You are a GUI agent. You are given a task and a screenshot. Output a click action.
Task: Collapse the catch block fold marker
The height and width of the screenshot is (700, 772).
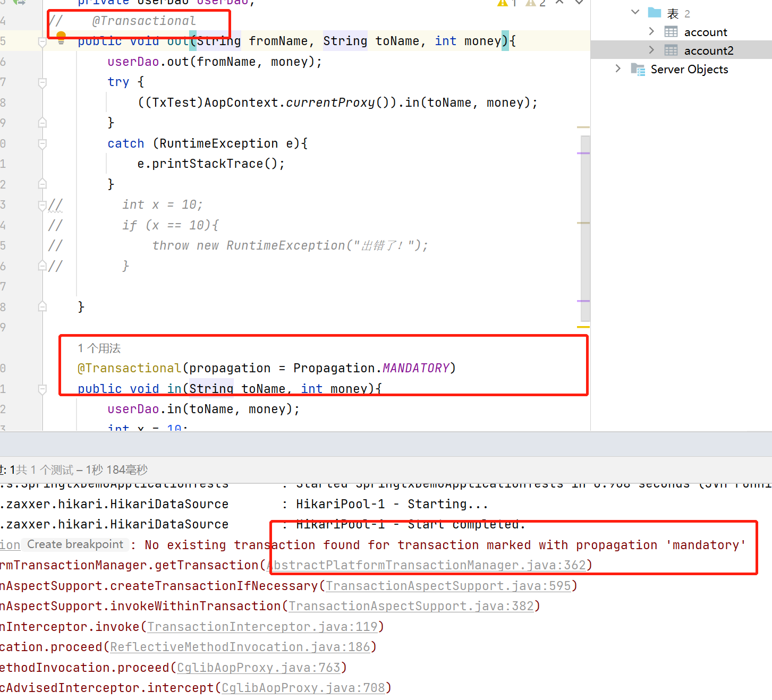coord(43,144)
